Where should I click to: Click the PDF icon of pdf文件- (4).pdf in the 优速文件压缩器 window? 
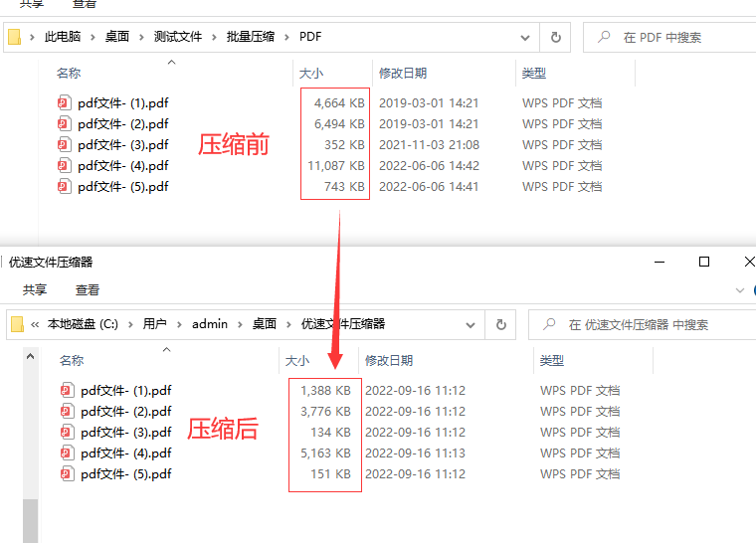coord(67,452)
